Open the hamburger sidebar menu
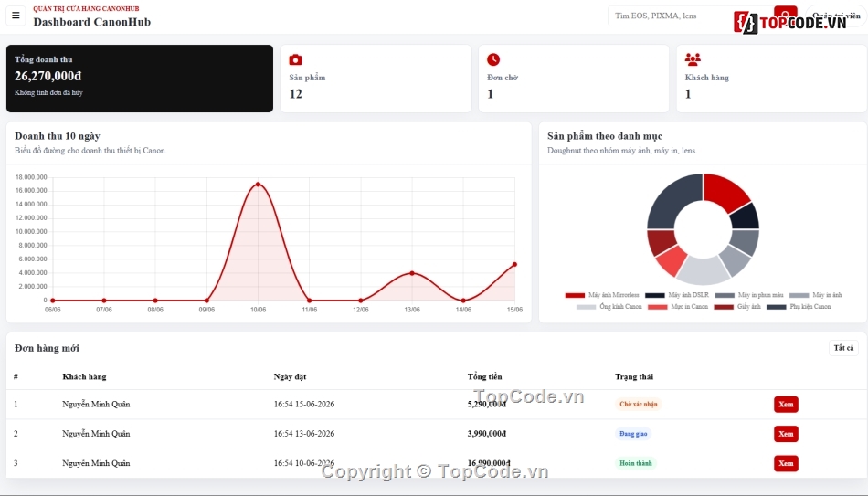Image resolution: width=868 pixels, height=496 pixels. tap(16, 16)
